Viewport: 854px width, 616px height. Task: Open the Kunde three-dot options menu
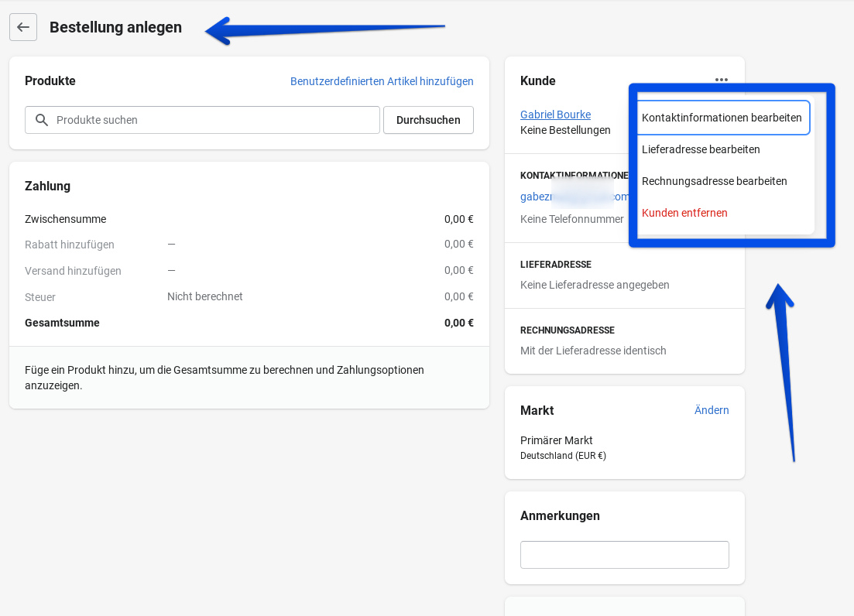click(x=722, y=80)
